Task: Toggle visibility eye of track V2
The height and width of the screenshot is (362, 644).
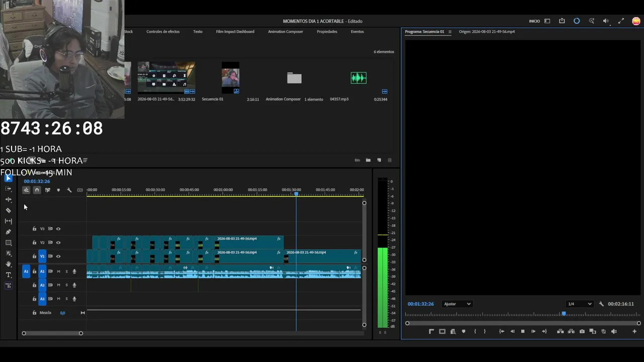Action: (58, 242)
